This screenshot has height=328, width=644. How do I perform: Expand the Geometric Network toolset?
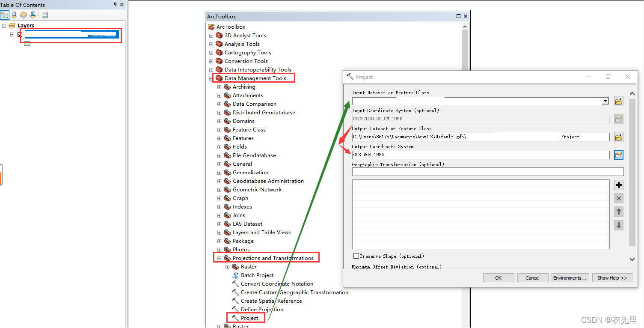point(219,190)
